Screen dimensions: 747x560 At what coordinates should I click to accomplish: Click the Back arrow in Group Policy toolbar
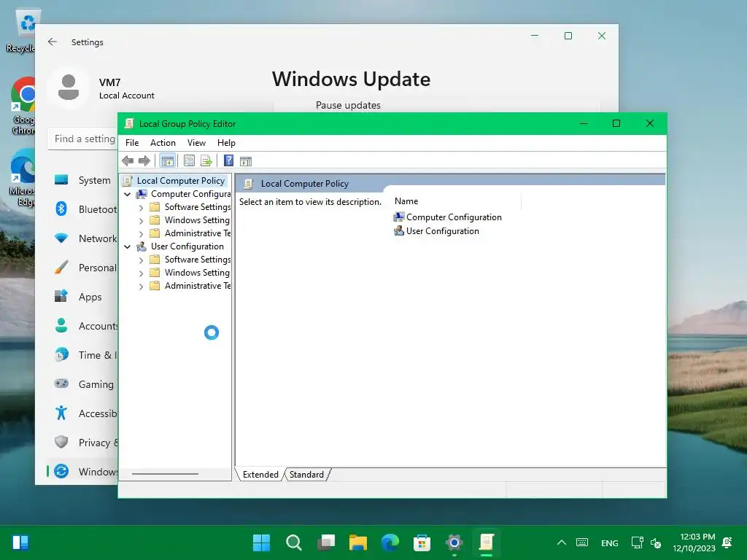(127, 161)
